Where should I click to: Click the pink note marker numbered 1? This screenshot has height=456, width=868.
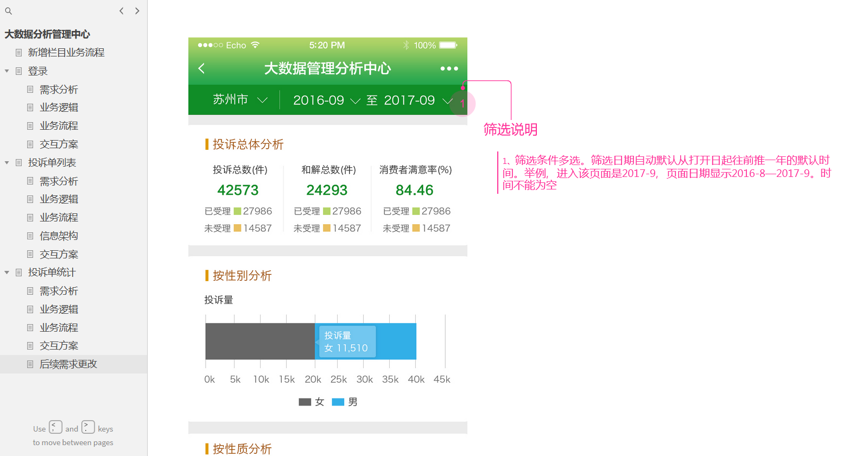[462, 103]
